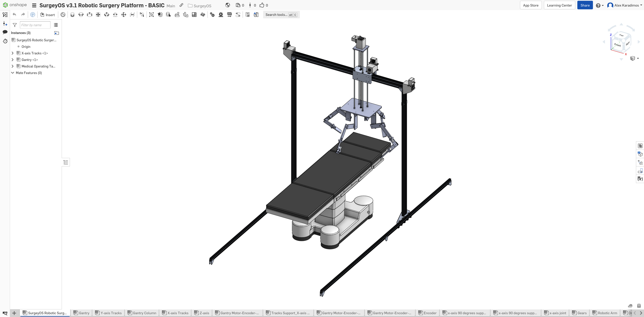Click the clock icon right of Insert

(x=63, y=15)
